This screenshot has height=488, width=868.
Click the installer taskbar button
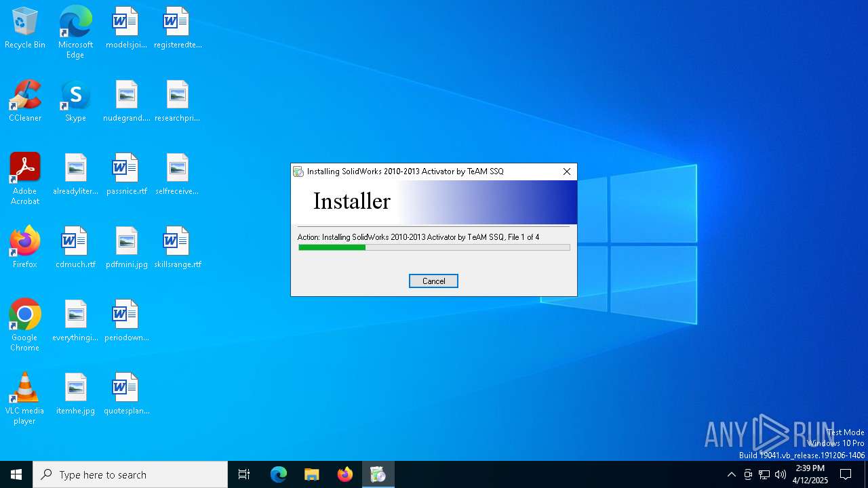(378, 474)
